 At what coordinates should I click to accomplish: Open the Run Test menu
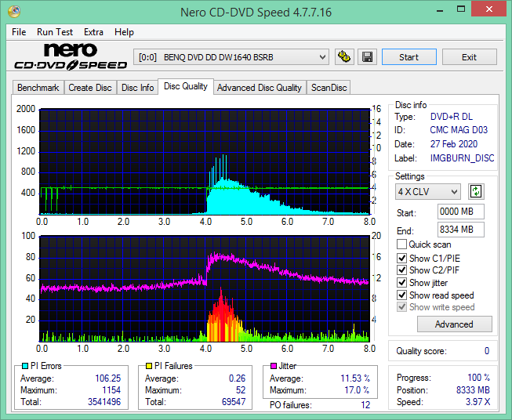click(55, 32)
